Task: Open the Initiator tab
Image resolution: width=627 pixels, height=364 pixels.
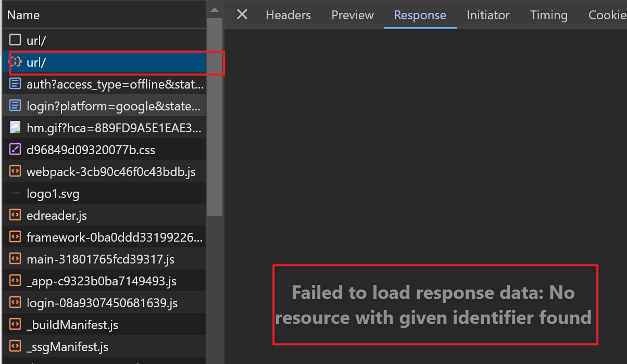Action: [x=488, y=15]
